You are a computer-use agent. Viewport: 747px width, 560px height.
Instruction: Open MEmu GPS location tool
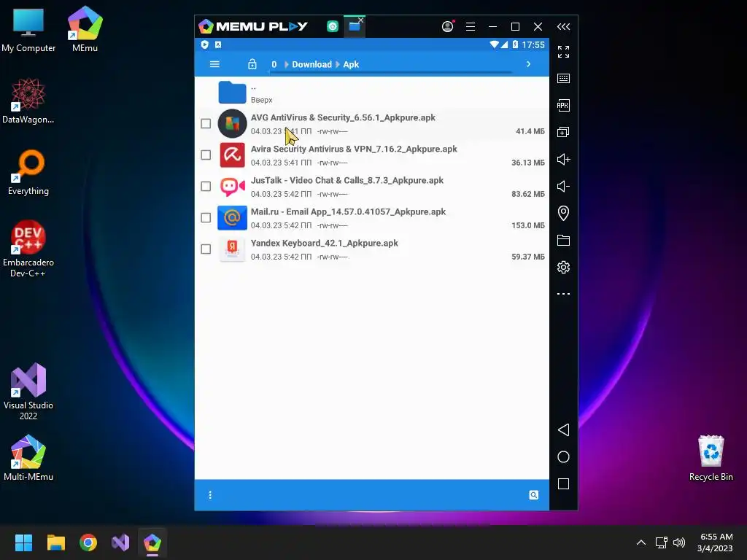click(564, 214)
